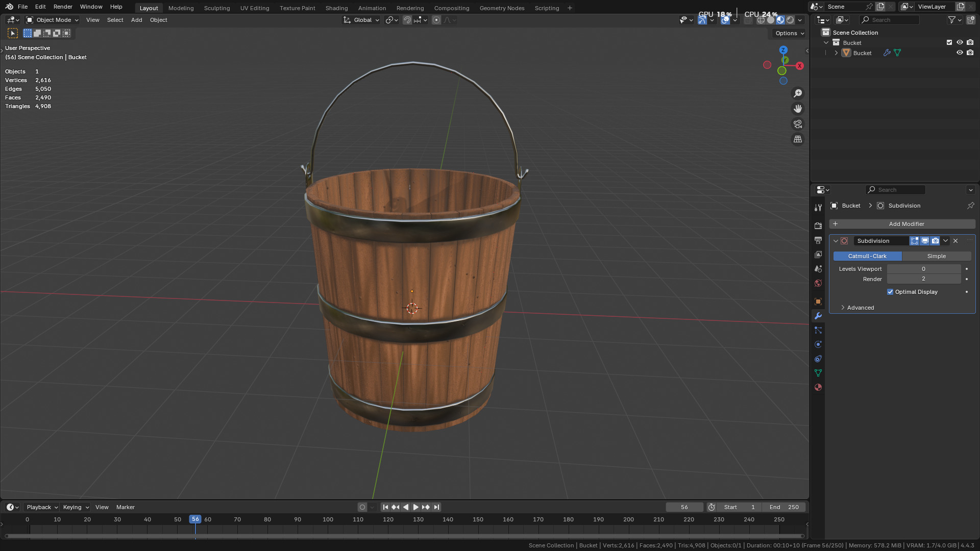Screen dimensions: 980x551
Task: Open the Object properties tab
Action: 818,302
